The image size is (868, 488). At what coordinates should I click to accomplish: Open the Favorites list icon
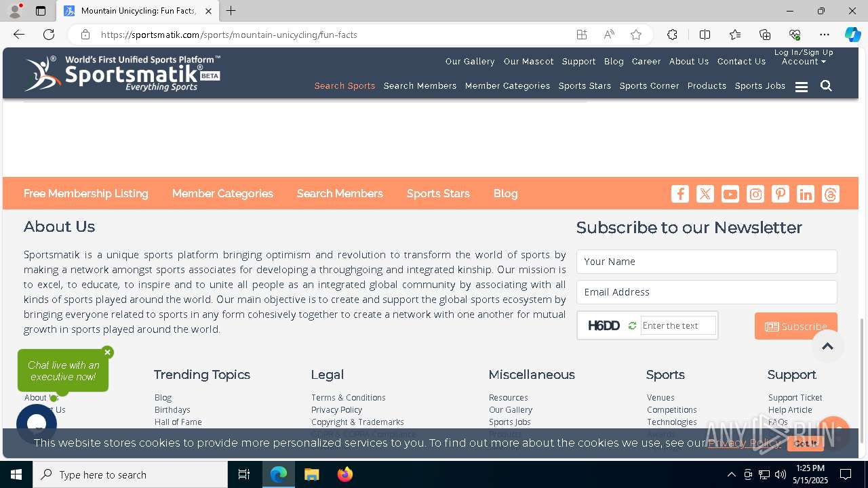tap(735, 35)
